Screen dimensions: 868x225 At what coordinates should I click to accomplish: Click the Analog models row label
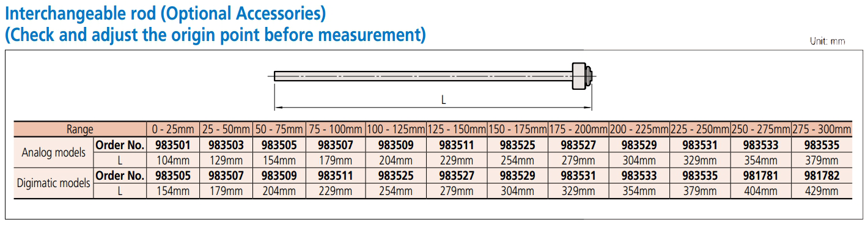[x=53, y=152]
